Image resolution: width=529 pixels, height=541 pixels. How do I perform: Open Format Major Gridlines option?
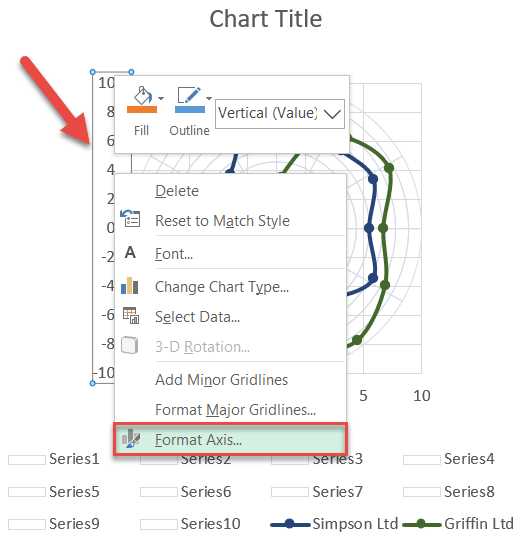[235, 410]
